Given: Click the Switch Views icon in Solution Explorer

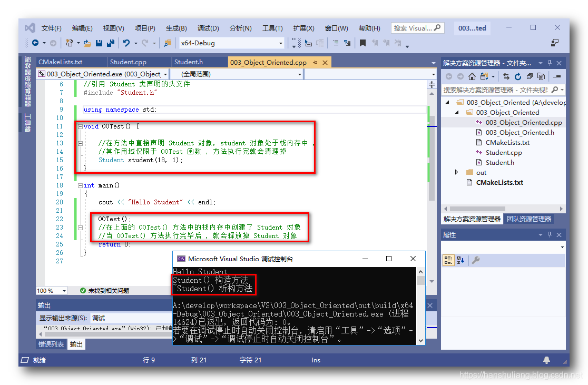Looking at the screenshot, I should pos(484,76).
